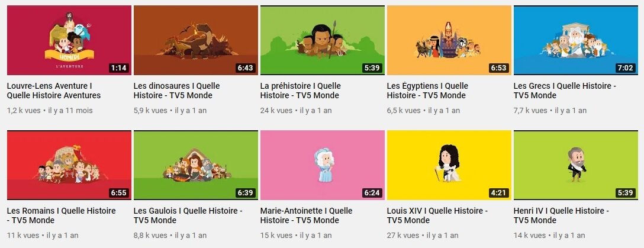Image resolution: width=644 pixels, height=248 pixels.
Task: Open the Louis XIV video thumbnail
Action: (449, 165)
